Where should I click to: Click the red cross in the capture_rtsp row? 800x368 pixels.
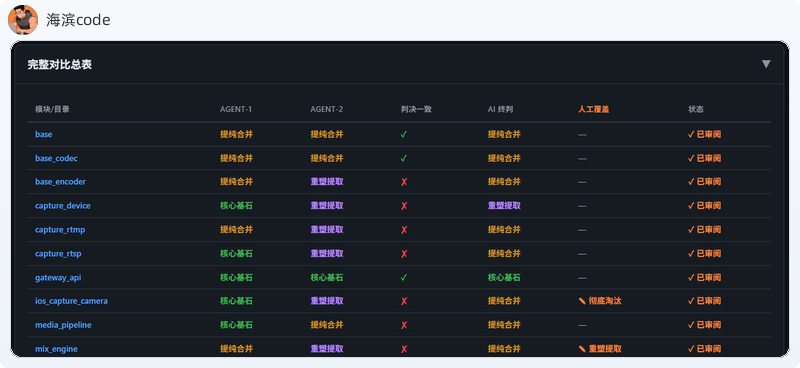pos(404,254)
